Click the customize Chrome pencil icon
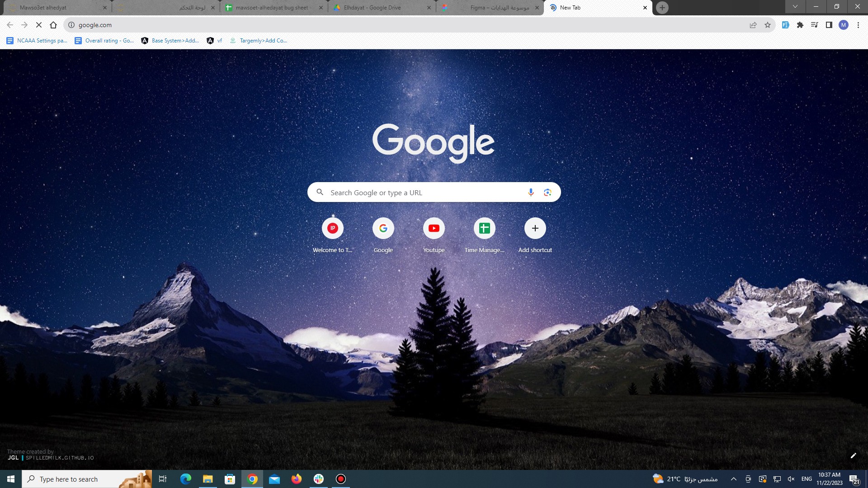The height and width of the screenshot is (488, 868). coord(853,455)
